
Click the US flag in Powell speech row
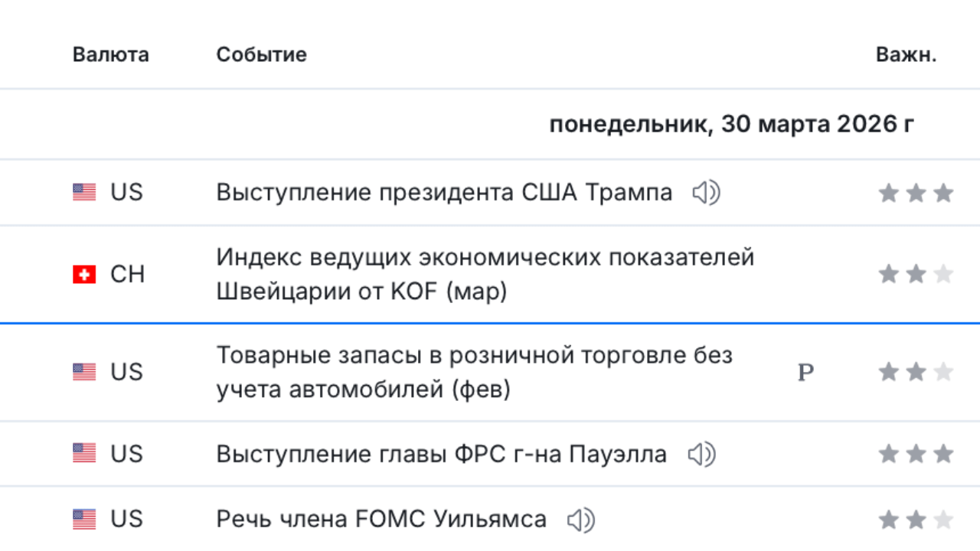tap(84, 454)
